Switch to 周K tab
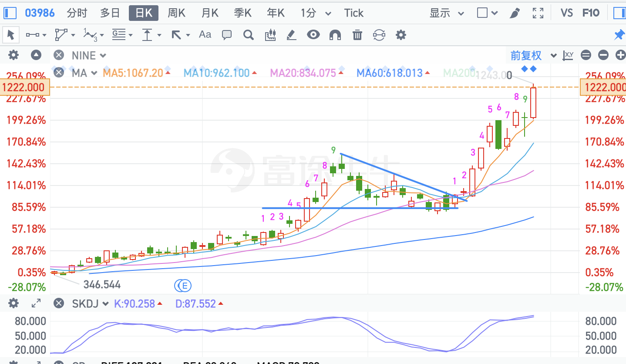The width and height of the screenshot is (626, 364). pos(177,13)
